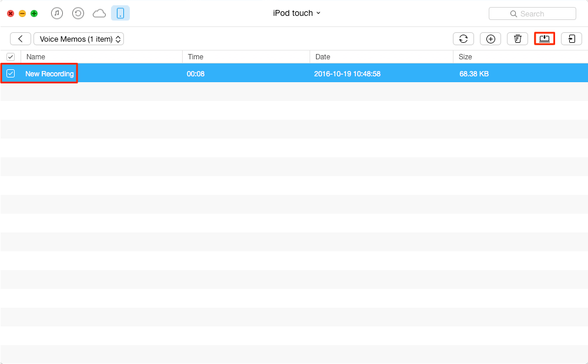Click the 2016-10-19 10:48:58 date cell
The height and width of the screenshot is (364, 588).
coord(347,74)
